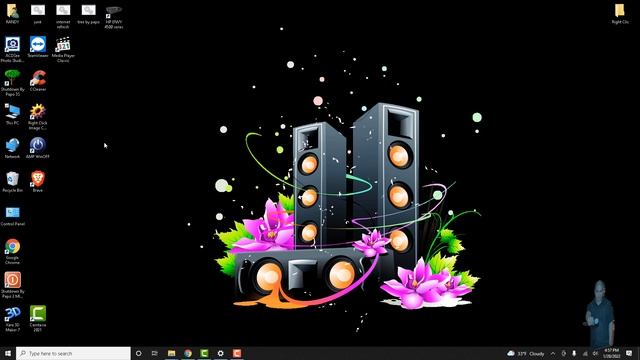640x360 pixels.
Task: Open Cortana from the taskbar
Action: point(138,353)
